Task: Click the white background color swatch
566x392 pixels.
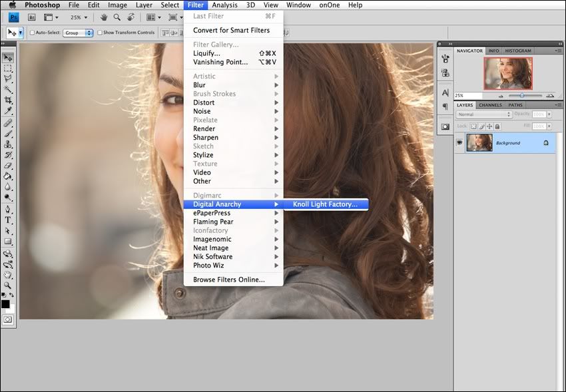Action: tap(11, 309)
